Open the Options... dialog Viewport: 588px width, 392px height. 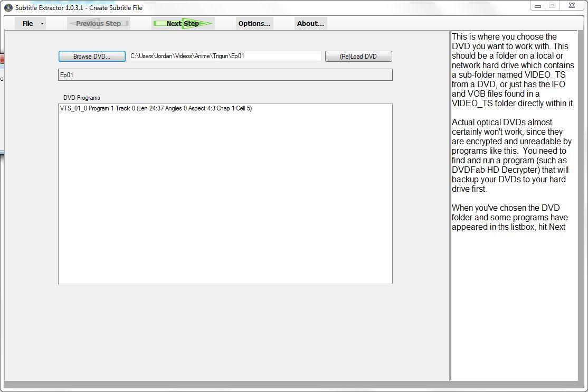click(x=254, y=23)
